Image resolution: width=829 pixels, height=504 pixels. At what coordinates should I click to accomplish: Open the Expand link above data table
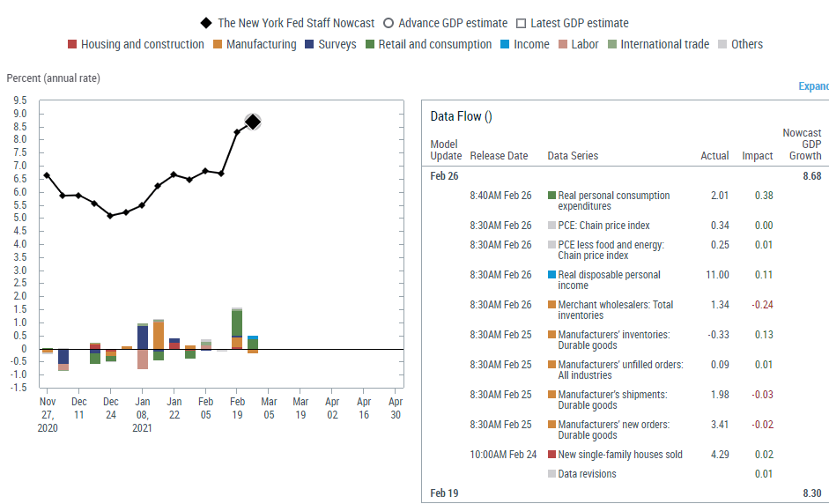(812, 86)
